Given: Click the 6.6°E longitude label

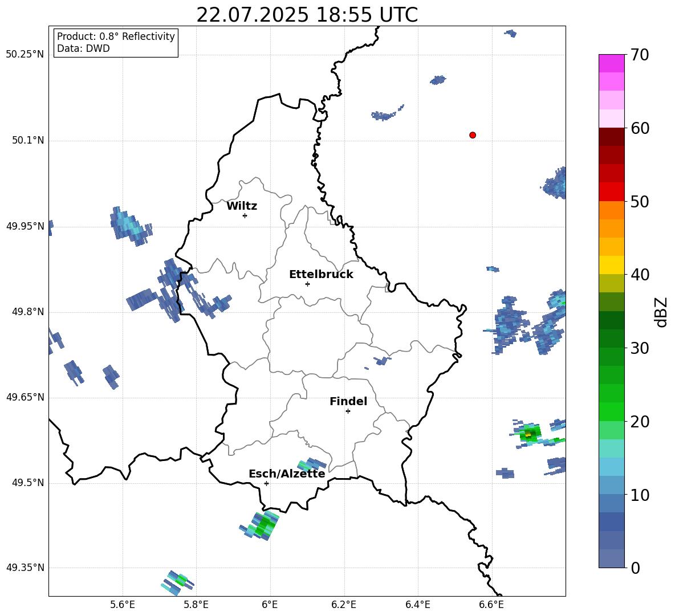Looking at the screenshot, I should tap(491, 605).
